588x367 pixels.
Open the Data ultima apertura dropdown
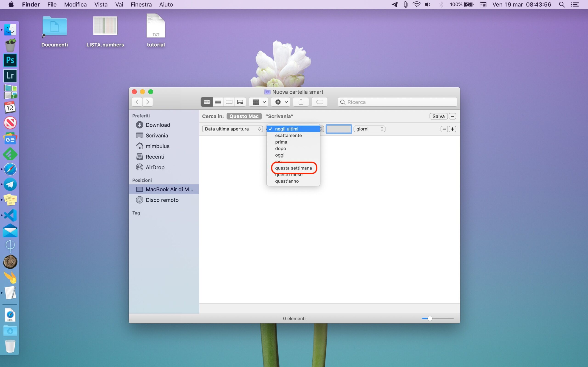(x=232, y=129)
